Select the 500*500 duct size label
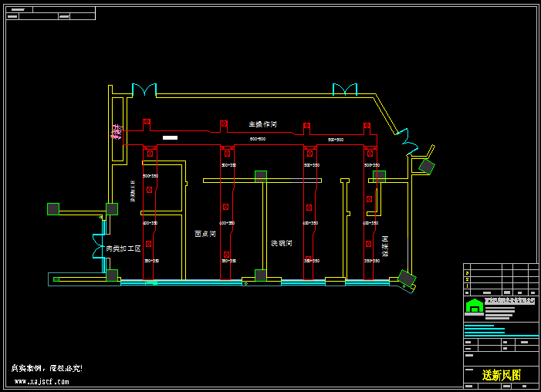 pos(336,140)
